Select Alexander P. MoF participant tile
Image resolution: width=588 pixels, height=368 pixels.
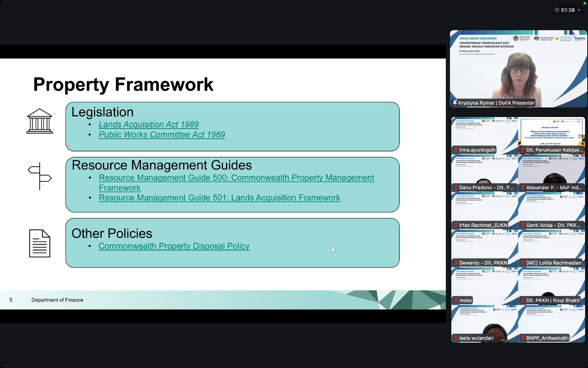click(x=552, y=173)
